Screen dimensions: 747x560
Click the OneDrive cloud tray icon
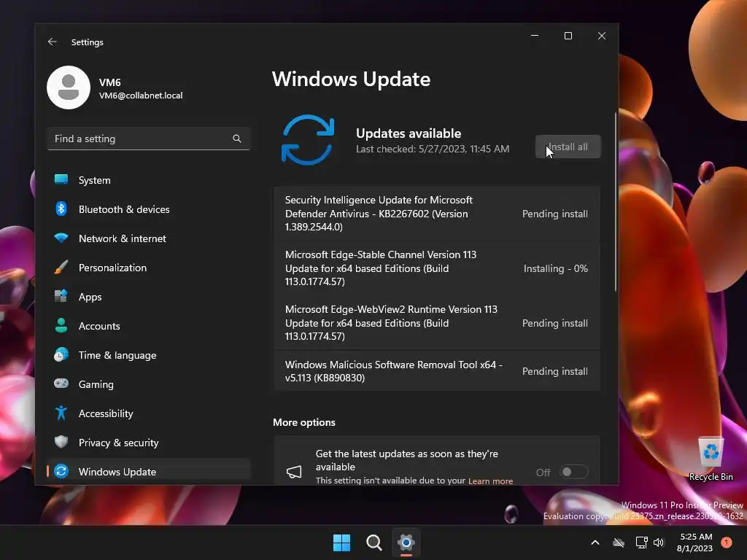tap(619, 542)
